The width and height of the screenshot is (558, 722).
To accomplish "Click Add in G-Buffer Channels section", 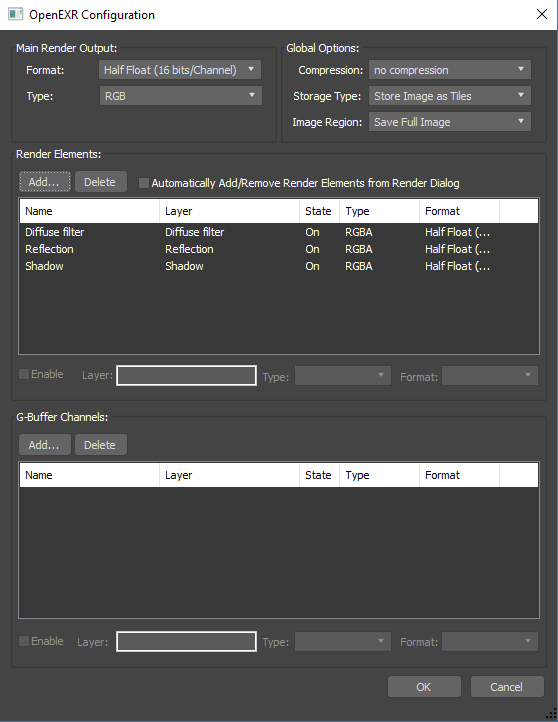I will pyautogui.click(x=45, y=445).
